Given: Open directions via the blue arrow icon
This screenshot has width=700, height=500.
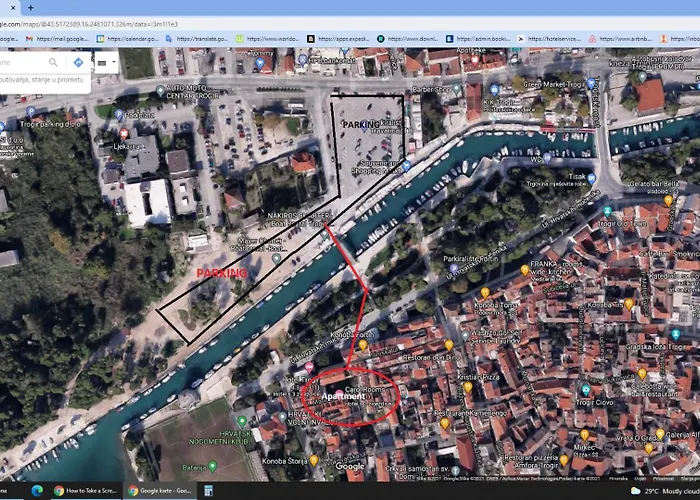Looking at the screenshot, I should [x=78, y=62].
